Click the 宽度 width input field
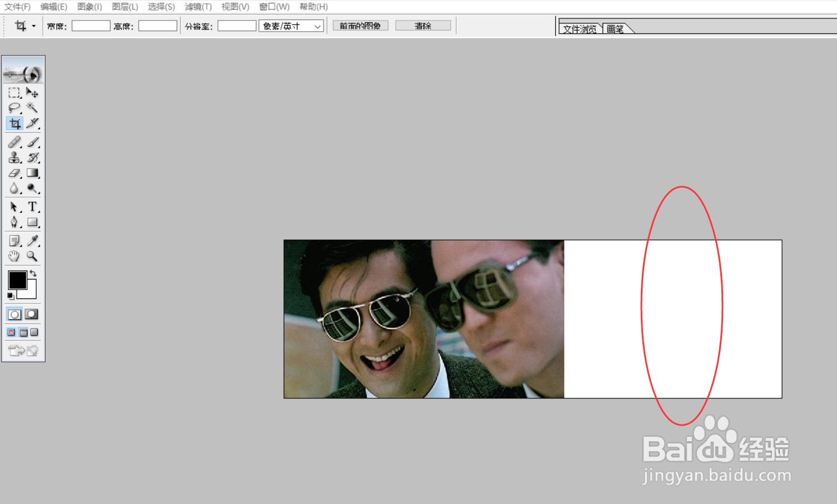 click(91, 26)
